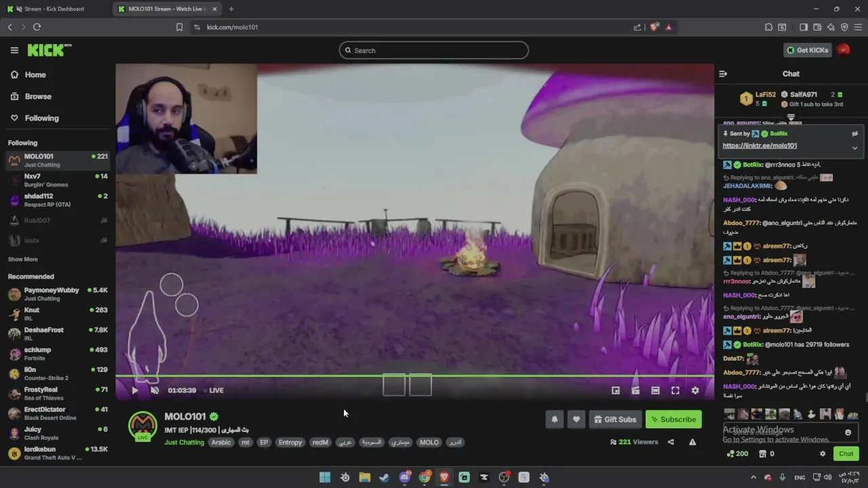Bookmark this page icon
Screen dimensions: 868x488
179,27
